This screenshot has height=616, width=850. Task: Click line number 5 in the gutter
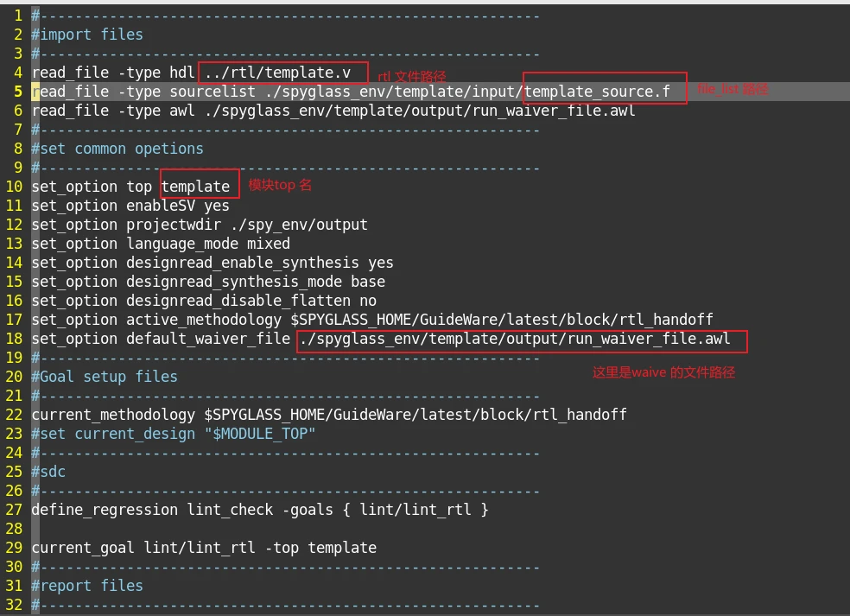click(x=18, y=92)
